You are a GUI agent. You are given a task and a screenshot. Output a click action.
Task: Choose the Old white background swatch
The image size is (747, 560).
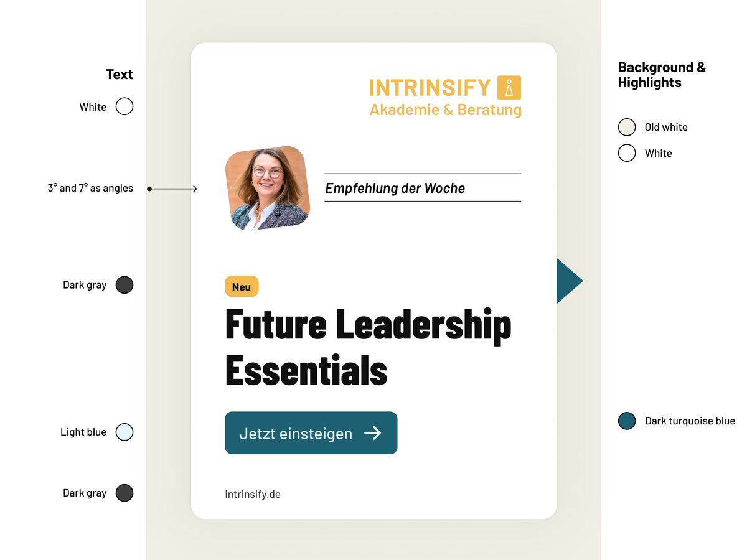click(627, 127)
